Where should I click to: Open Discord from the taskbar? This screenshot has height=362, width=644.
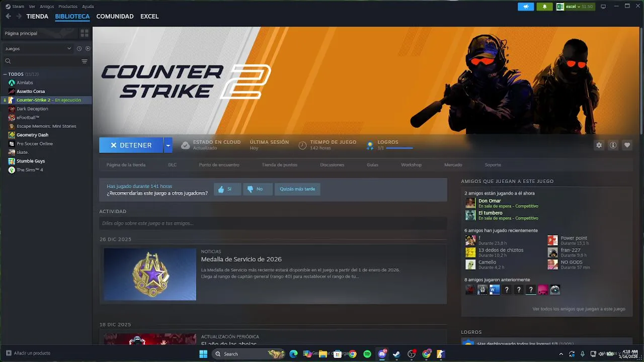(x=382, y=354)
